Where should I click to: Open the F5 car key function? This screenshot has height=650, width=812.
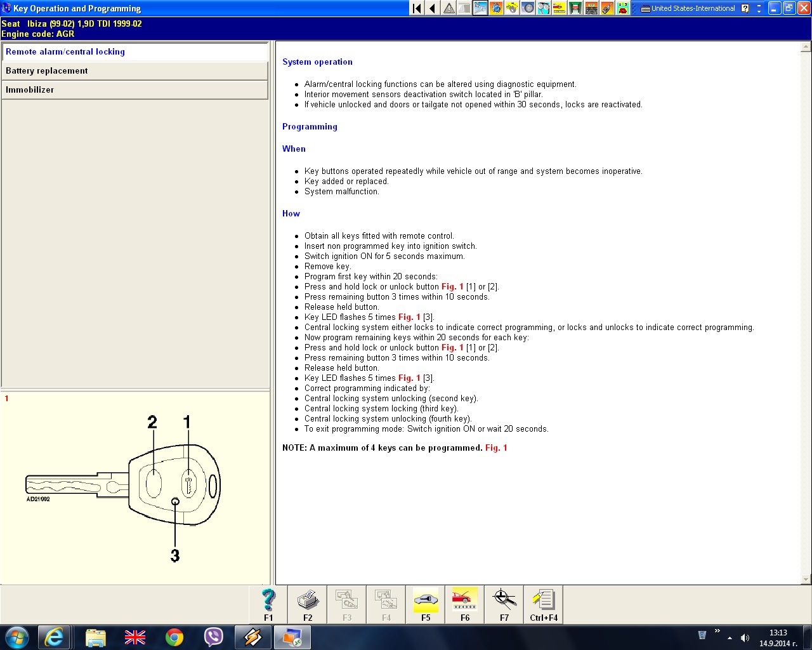point(426,604)
